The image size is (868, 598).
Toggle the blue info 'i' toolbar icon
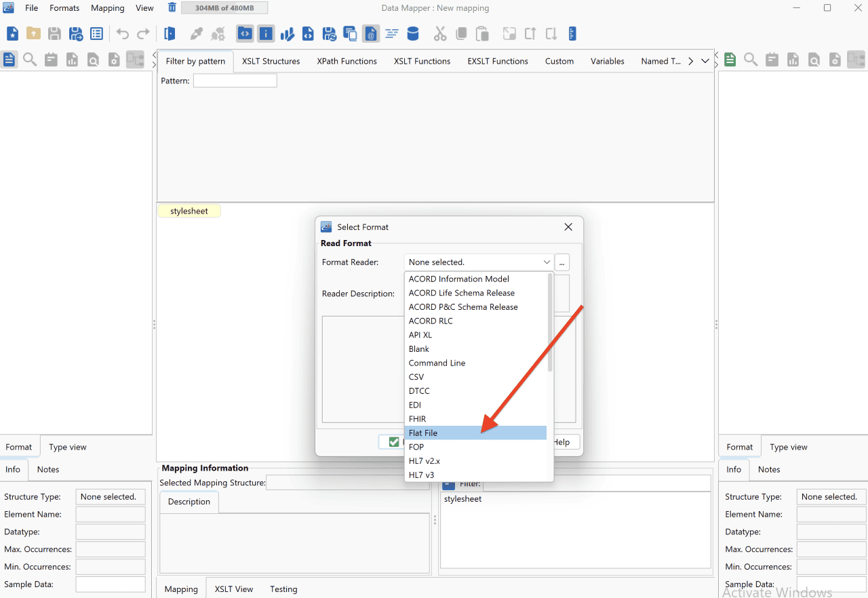[266, 34]
